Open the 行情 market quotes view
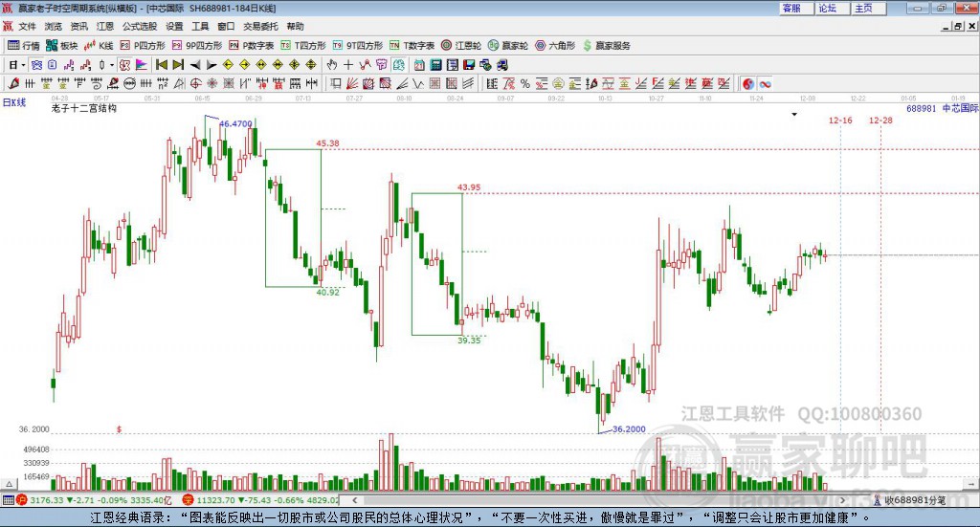980x527 pixels. click(x=24, y=46)
